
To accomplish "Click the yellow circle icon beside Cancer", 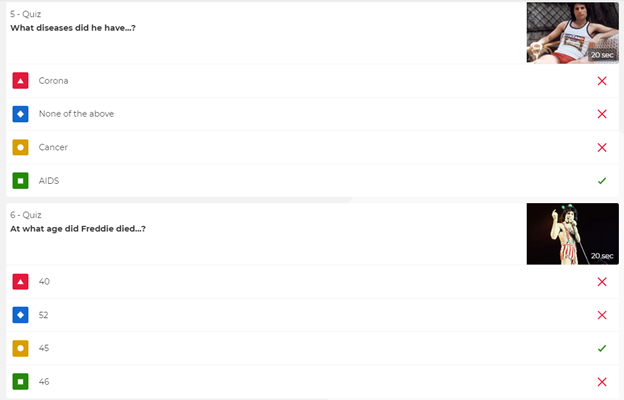I will click(21, 147).
